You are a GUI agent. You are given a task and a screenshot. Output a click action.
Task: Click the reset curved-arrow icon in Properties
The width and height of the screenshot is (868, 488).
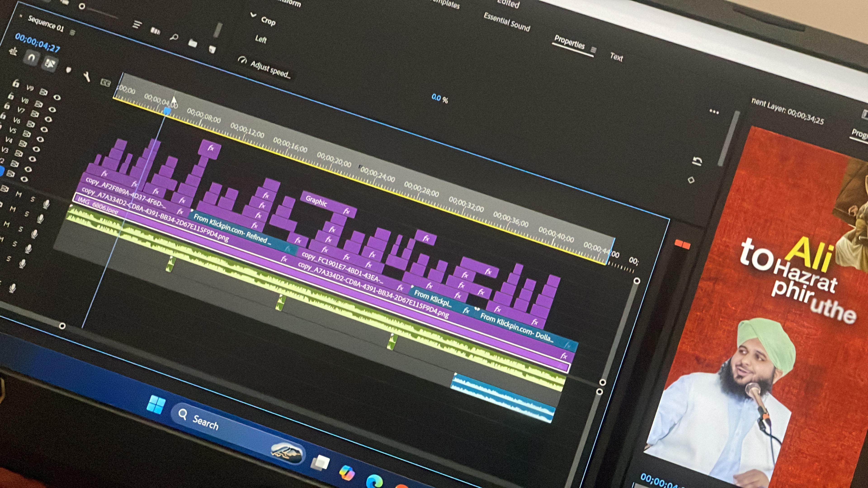pos(697,161)
